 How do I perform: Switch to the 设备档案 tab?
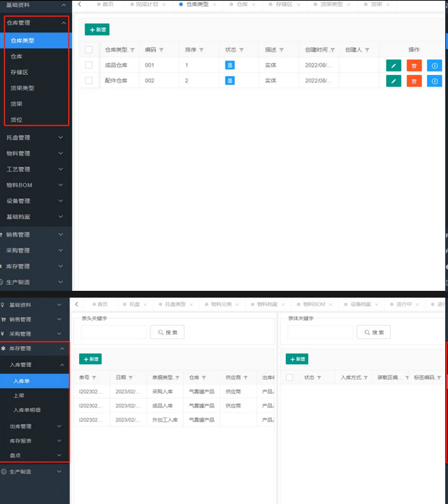(361, 304)
